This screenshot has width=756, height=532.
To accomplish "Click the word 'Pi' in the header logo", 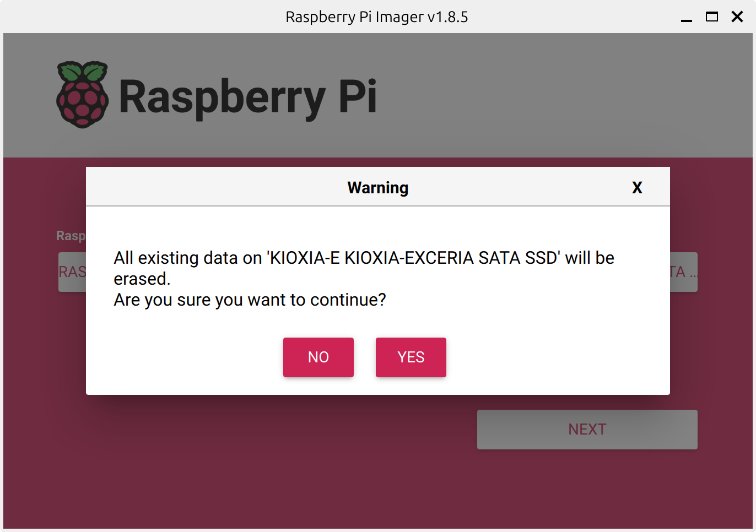I will (x=358, y=97).
